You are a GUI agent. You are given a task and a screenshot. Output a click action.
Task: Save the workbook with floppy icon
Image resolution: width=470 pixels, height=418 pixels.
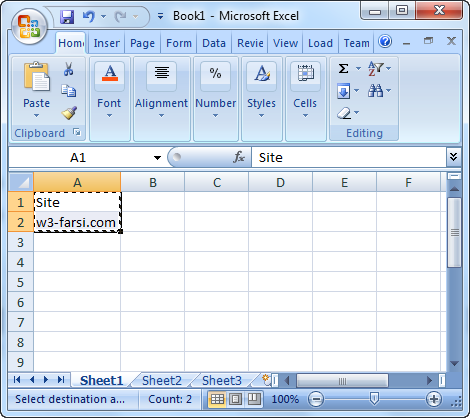pos(67,16)
